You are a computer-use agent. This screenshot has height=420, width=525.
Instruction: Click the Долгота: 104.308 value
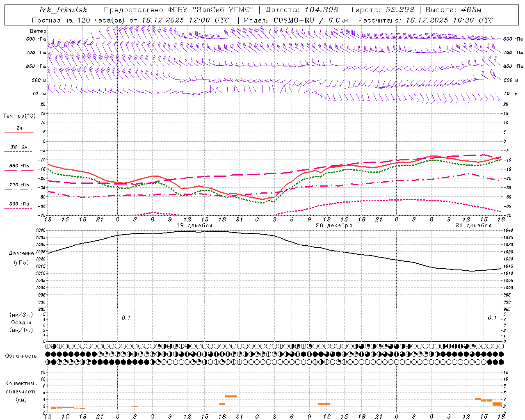pos(302,10)
